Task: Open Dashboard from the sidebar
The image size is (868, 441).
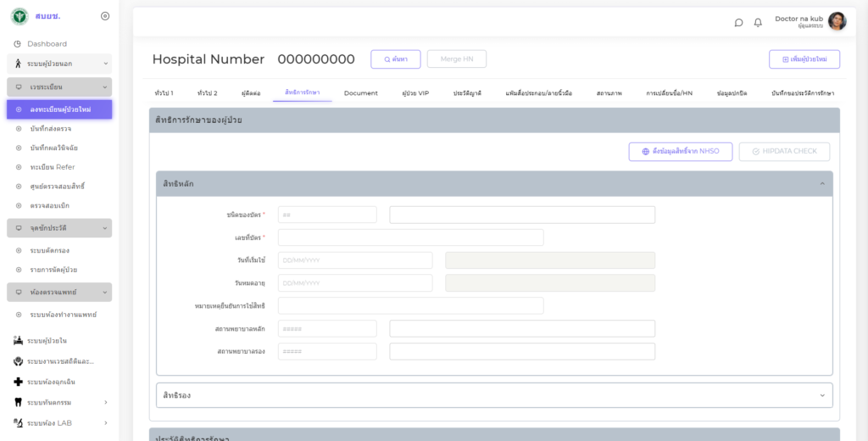Action: click(47, 43)
